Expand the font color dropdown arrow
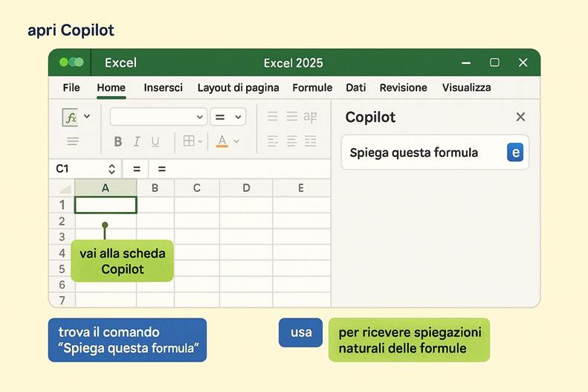The width and height of the screenshot is (588, 392). pos(236,141)
